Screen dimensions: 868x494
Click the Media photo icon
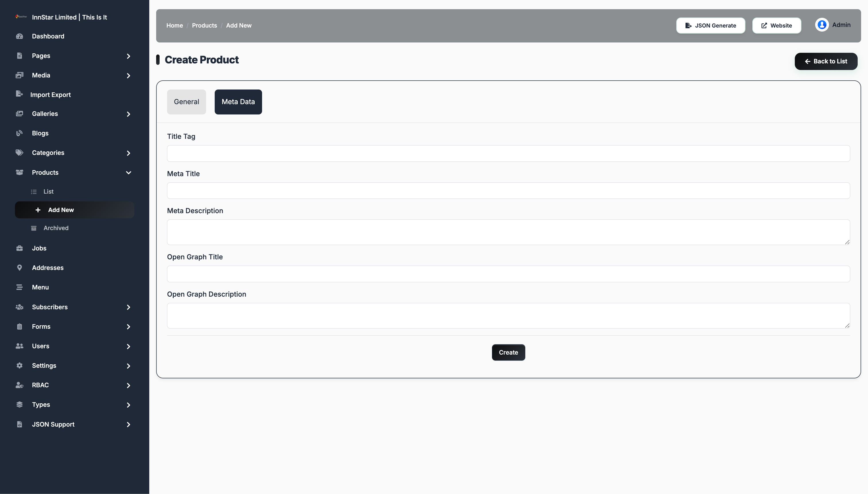tap(20, 75)
